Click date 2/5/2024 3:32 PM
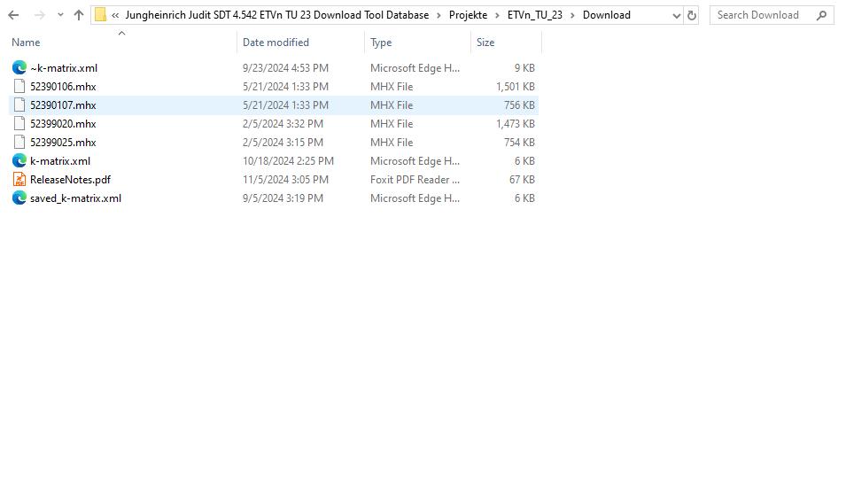The width and height of the screenshot is (846, 504). click(283, 124)
